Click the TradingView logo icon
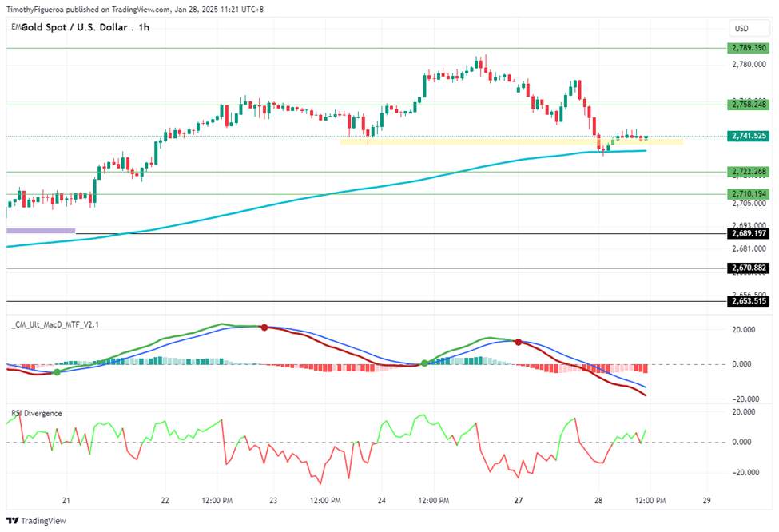Screen dimensions: 779x532 (13, 521)
